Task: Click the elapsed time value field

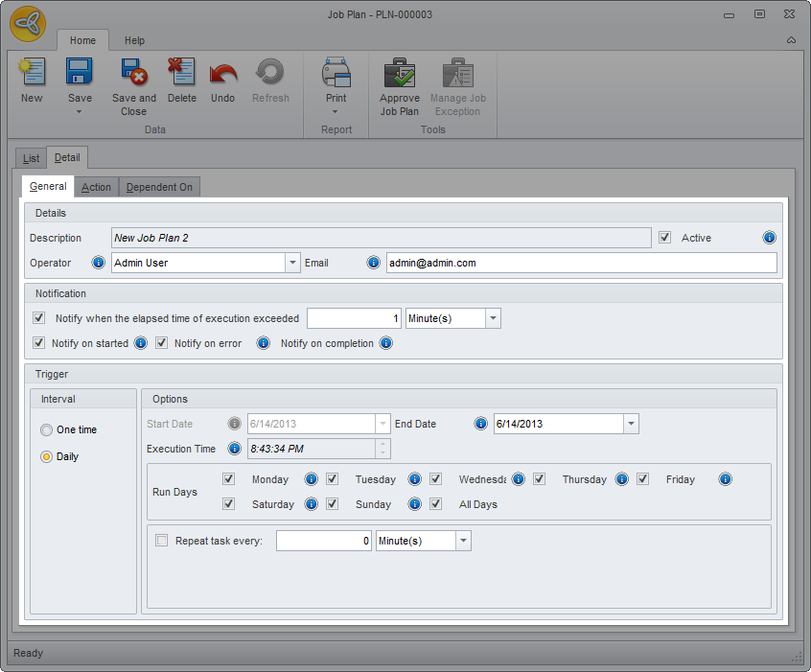Action: (x=355, y=318)
